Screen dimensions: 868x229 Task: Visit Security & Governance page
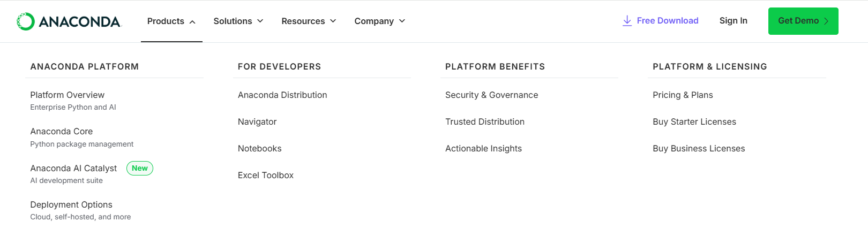(491, 95)
